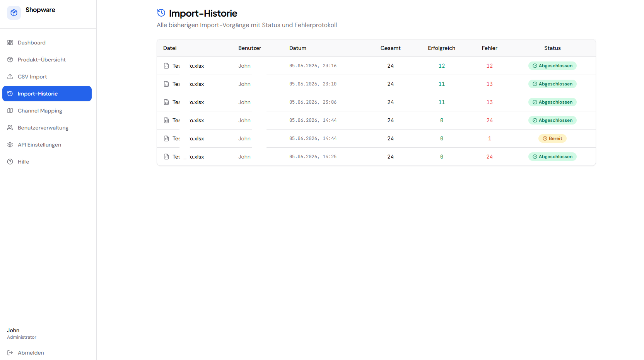
Task: Click Administrator role label
Action: (22, 337)
